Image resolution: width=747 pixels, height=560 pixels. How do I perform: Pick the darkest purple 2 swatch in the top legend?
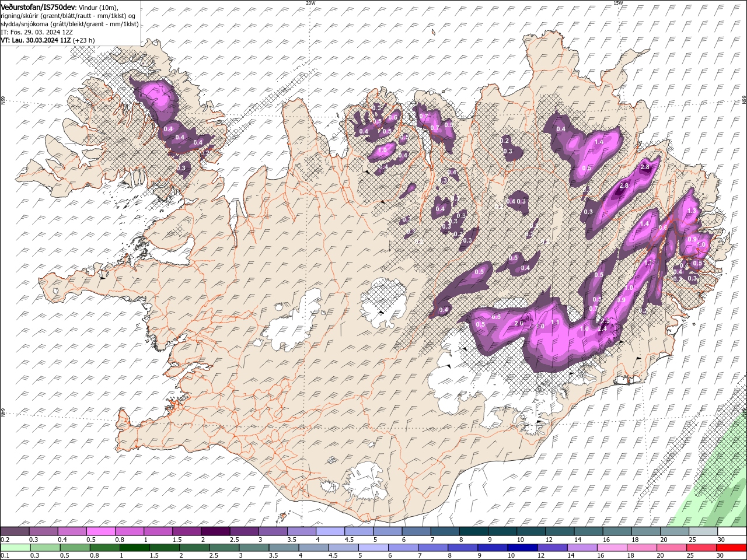[215, 531]
